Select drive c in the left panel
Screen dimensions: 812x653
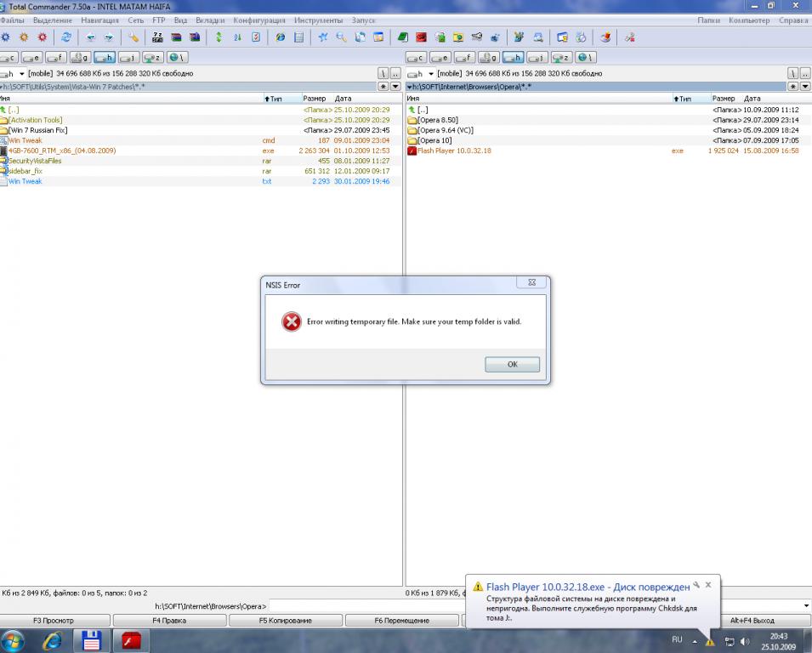coord(9,58)
